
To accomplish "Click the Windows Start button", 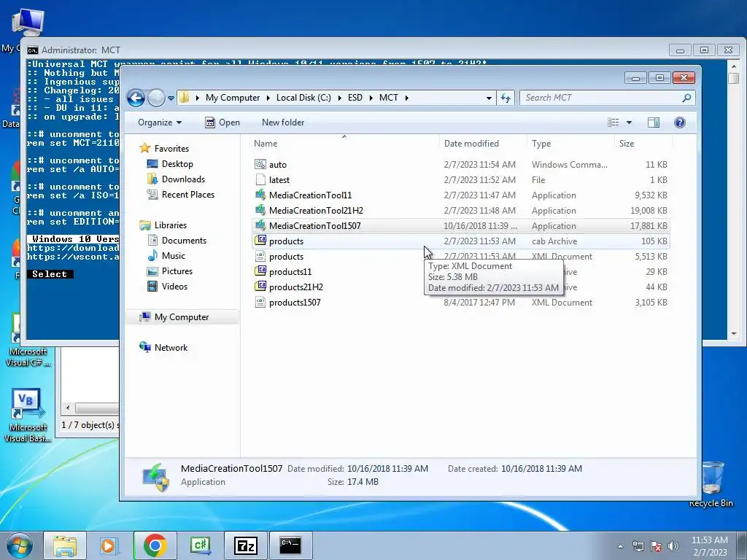I will coord(19,545).
